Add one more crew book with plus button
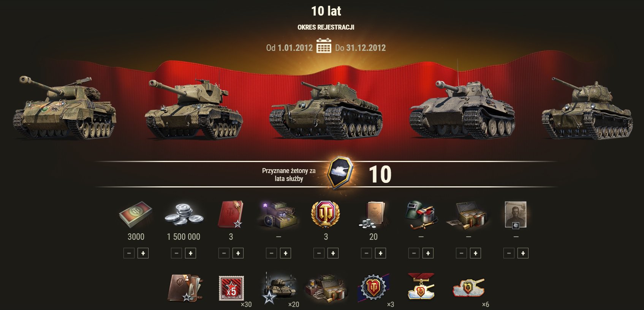This screenshot has width=644, height=310. pyautogui.click(x=238, y=253)
